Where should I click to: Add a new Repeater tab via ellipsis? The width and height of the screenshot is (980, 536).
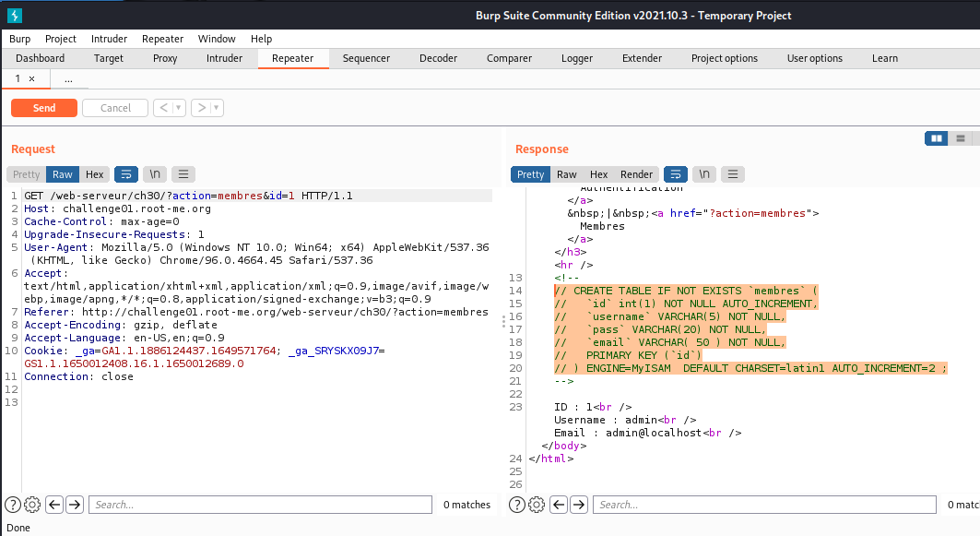click(x=68, y=78)
